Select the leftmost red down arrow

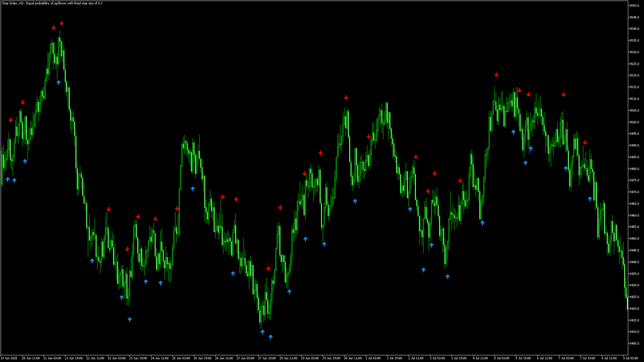coord(11,120)
